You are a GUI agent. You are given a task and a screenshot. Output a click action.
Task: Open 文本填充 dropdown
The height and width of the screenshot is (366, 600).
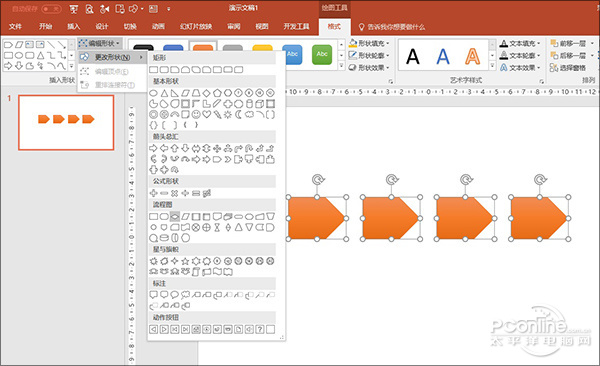520,43
